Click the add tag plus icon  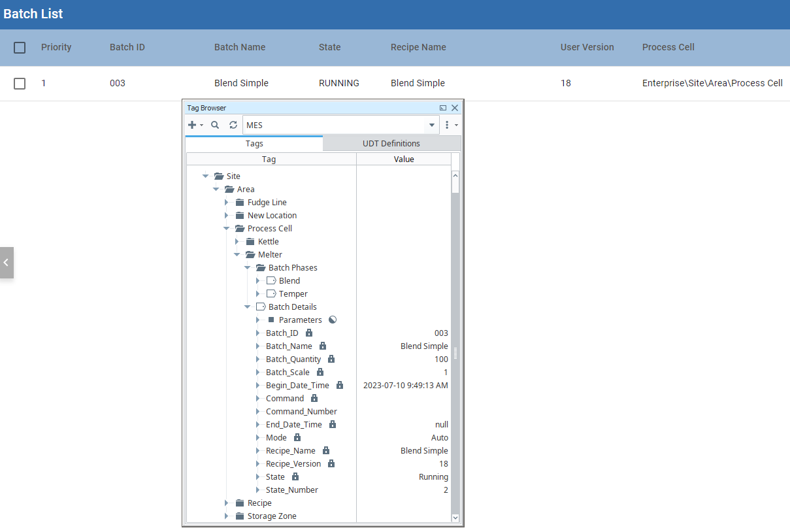[x=192, y=125]
